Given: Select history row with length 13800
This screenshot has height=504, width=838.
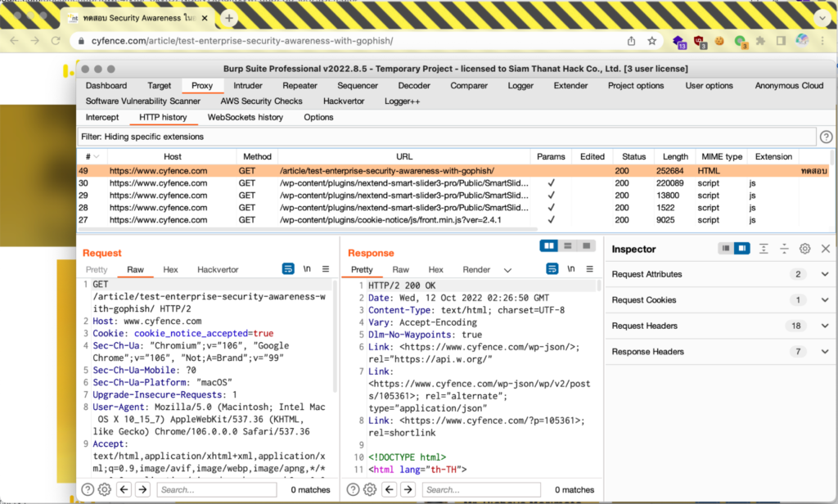Looking at the screenshot, I should (453, 195).
